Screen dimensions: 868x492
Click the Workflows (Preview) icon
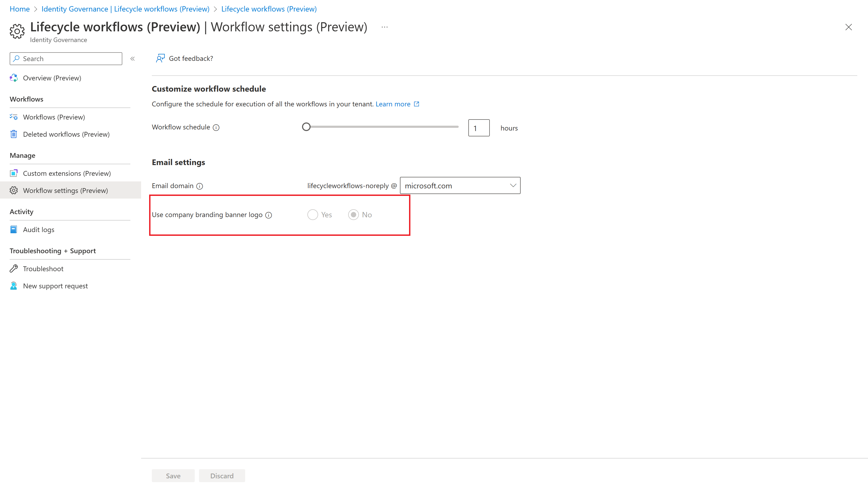pos(14,116)
